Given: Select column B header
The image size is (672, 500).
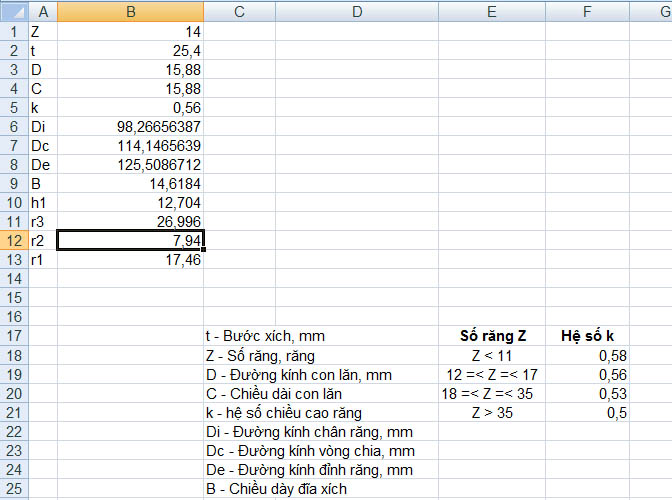Looking at the screenshot, I should point(130,12).
